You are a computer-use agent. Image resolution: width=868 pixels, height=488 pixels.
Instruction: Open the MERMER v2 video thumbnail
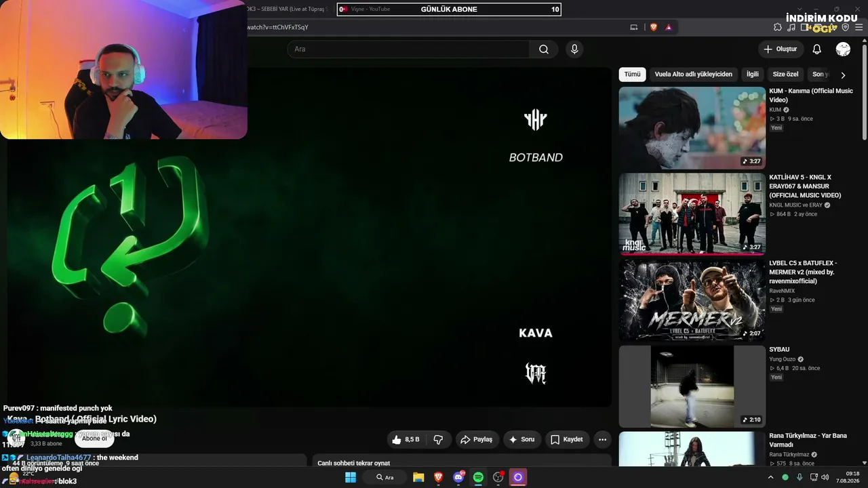pyautogui.click(x=692, y=300)
